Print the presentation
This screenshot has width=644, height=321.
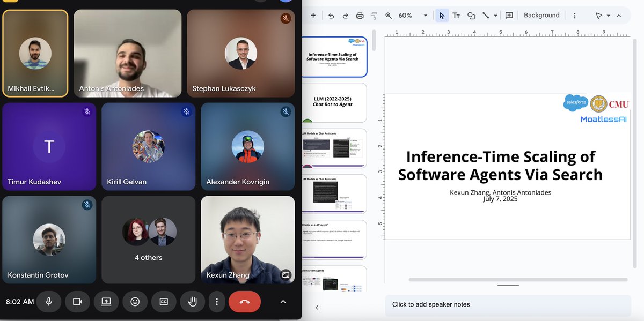click(x=360, y=16)
